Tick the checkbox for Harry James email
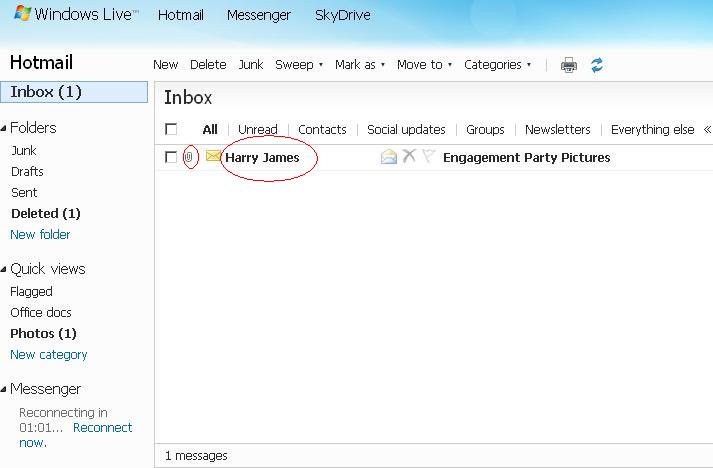Screen dimensions: 713x468 [171, 157]
